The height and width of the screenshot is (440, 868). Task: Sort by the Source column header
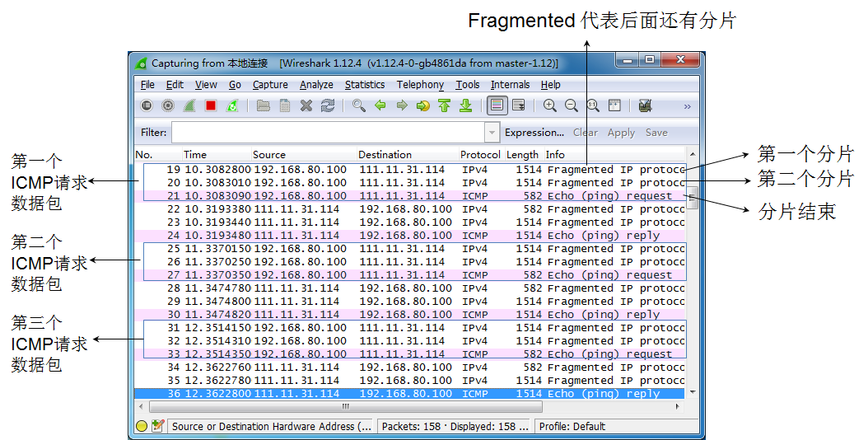tap(305, 155)
